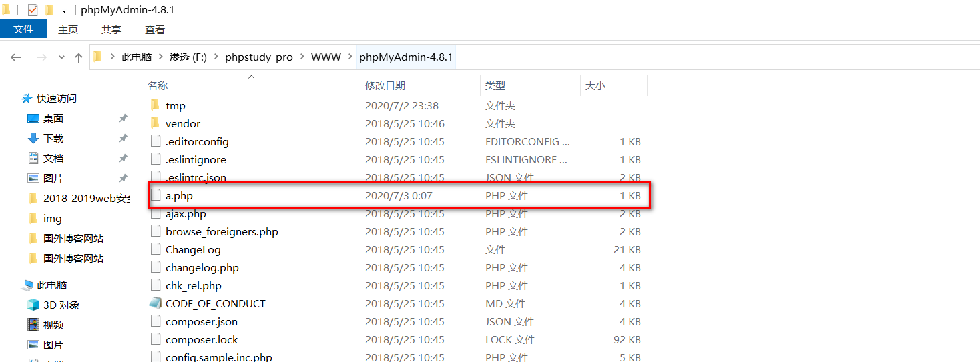Open the 主页 ribbon tab
The image size is (980, 362).
(68, 29)
